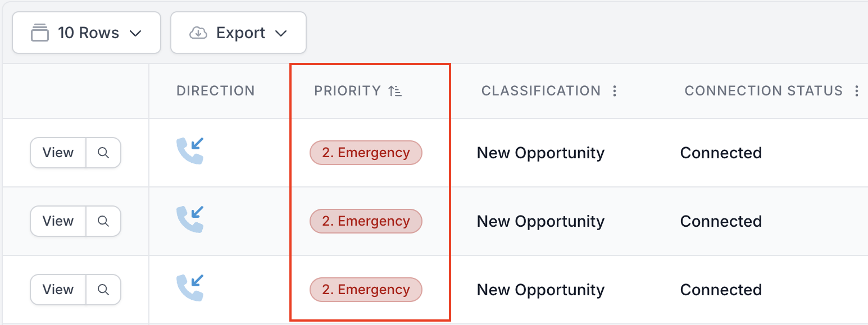Open the Connection Status column three-dot menu
This screenshot has height=325, width=868.
857,91
